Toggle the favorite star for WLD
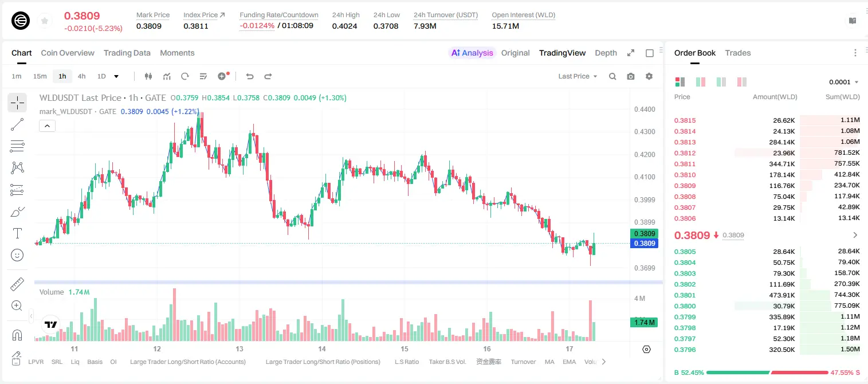The width and height of the screenshot is (868, 384). point(45,21)
